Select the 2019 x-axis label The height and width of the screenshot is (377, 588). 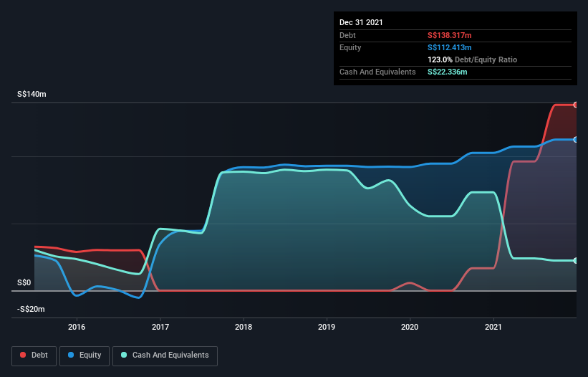pos(327,327)
